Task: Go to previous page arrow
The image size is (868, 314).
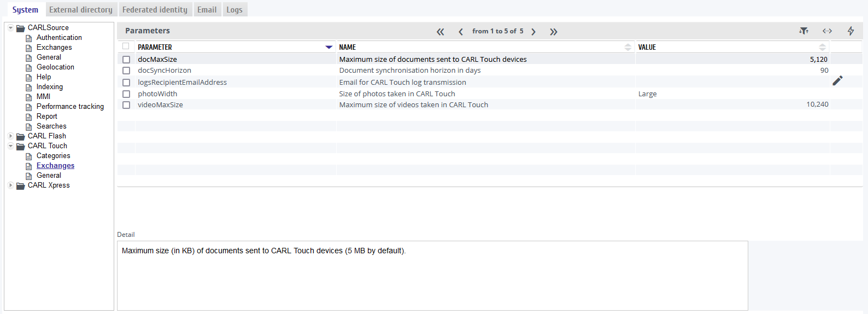Action: tap(461, 32)
